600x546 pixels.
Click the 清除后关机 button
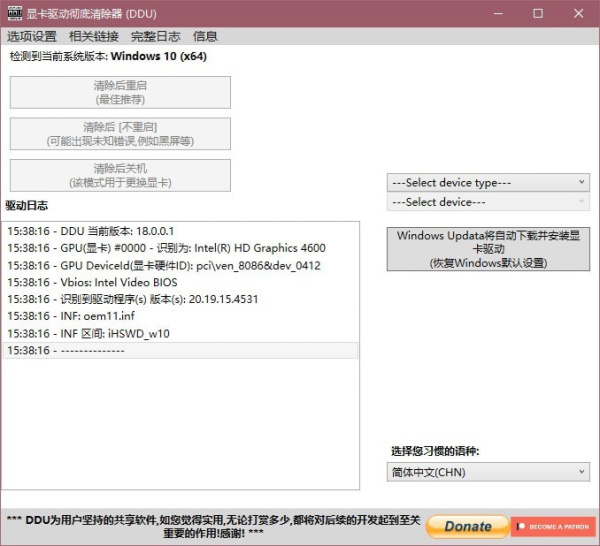tap(120, 175)
